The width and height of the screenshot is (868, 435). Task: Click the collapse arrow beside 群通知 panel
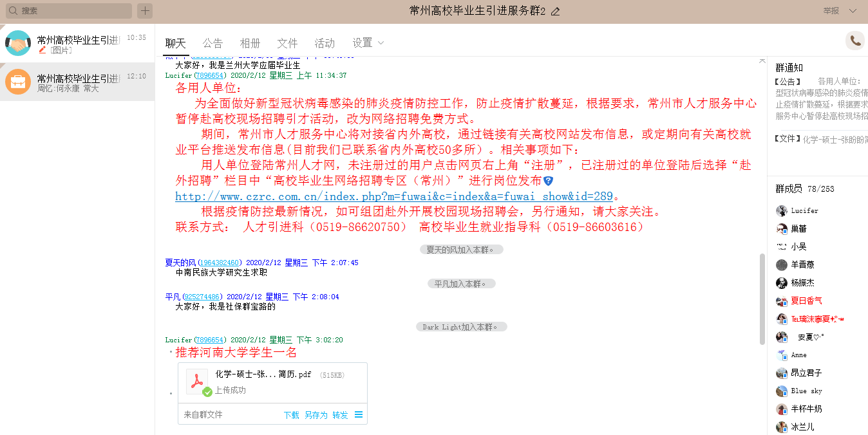(762, 60)
